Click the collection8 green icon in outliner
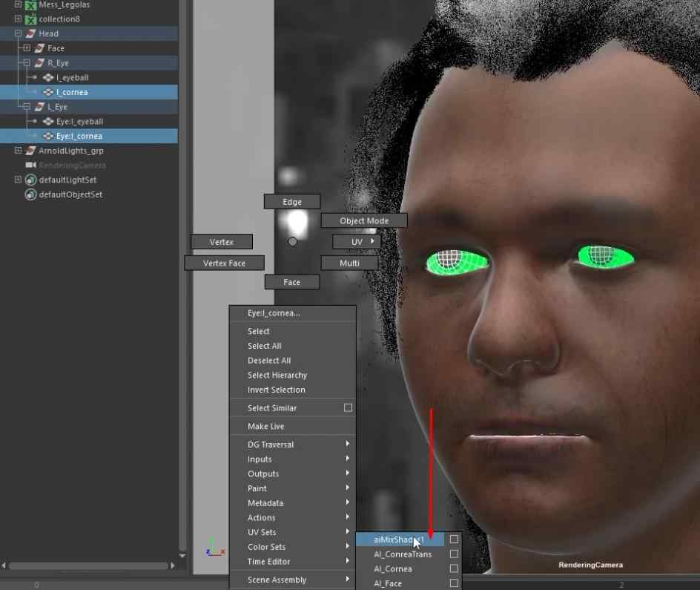Screen dimensions: 700x590 (30, 19)
